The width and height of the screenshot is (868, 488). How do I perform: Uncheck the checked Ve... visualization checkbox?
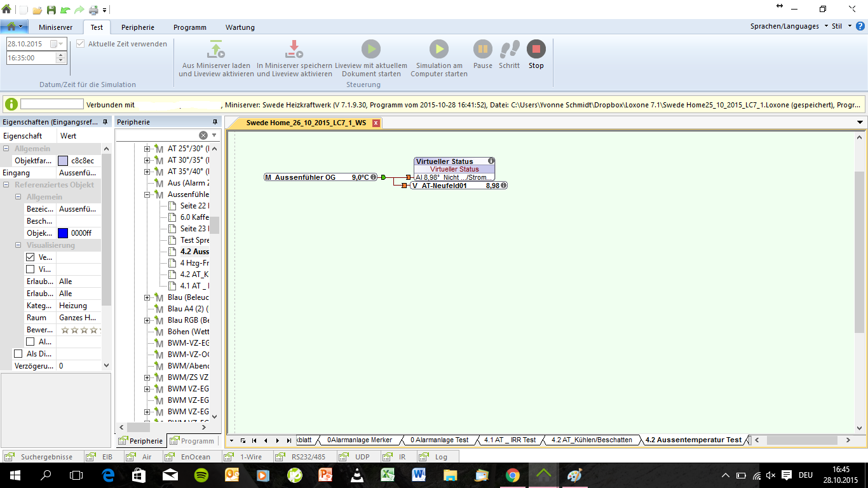point(31,257)
